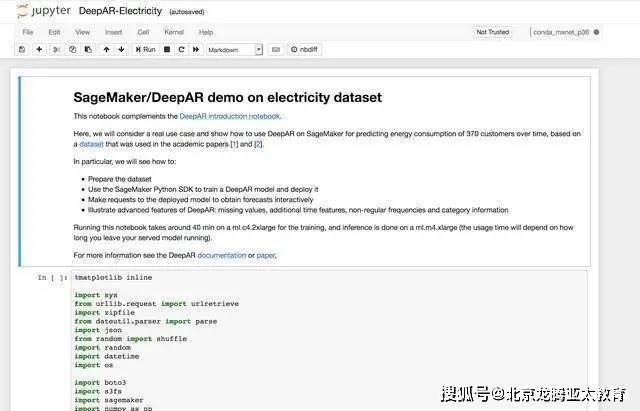
Task: Click the conda_mxnet_p36 kernel name
Action: tap(561, 32)
